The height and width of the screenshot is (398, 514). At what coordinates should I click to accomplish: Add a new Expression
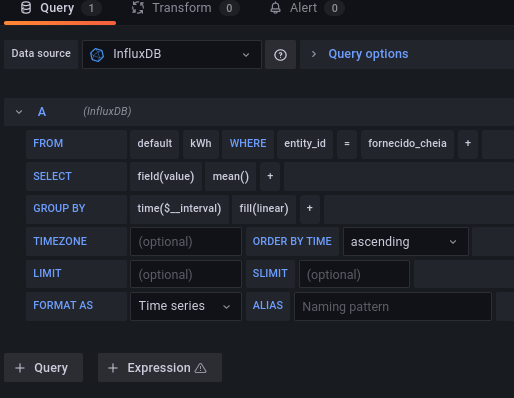tap(160, 368)
